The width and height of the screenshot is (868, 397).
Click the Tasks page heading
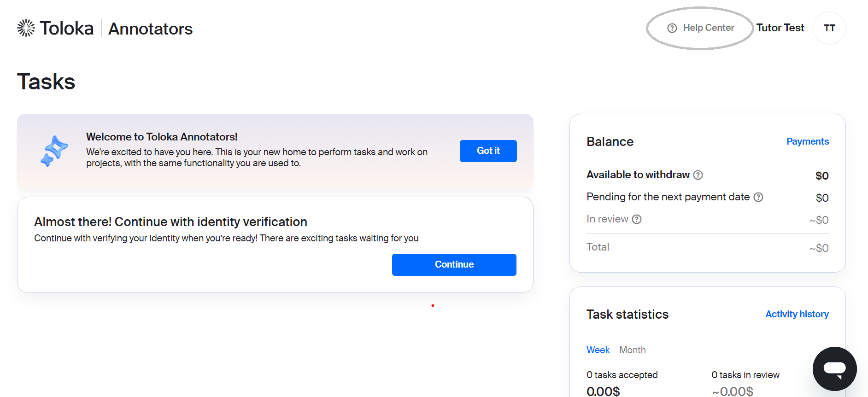pos(46,82)
